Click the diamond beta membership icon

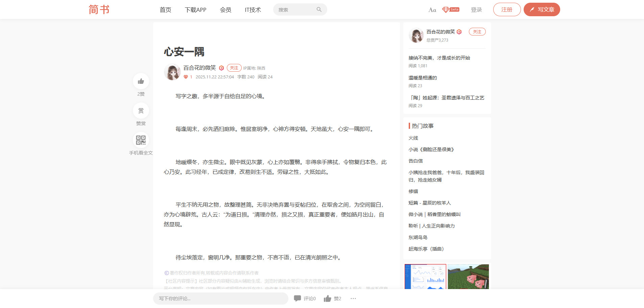450,9
